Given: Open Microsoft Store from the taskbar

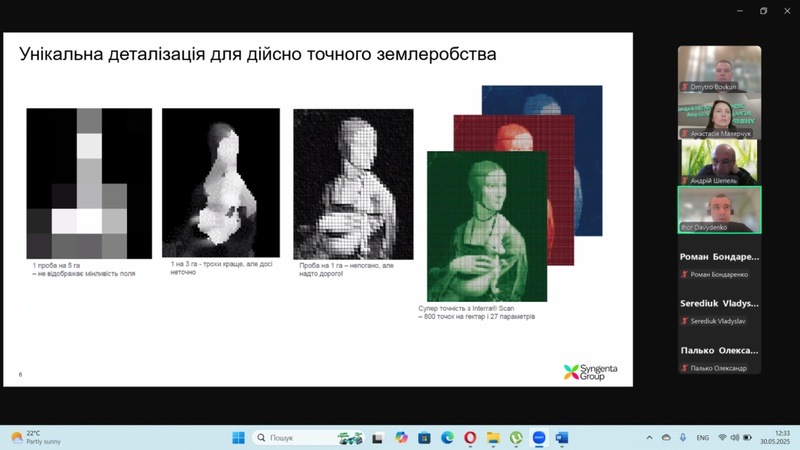Looking at the screenshot, I should point(424,438).
